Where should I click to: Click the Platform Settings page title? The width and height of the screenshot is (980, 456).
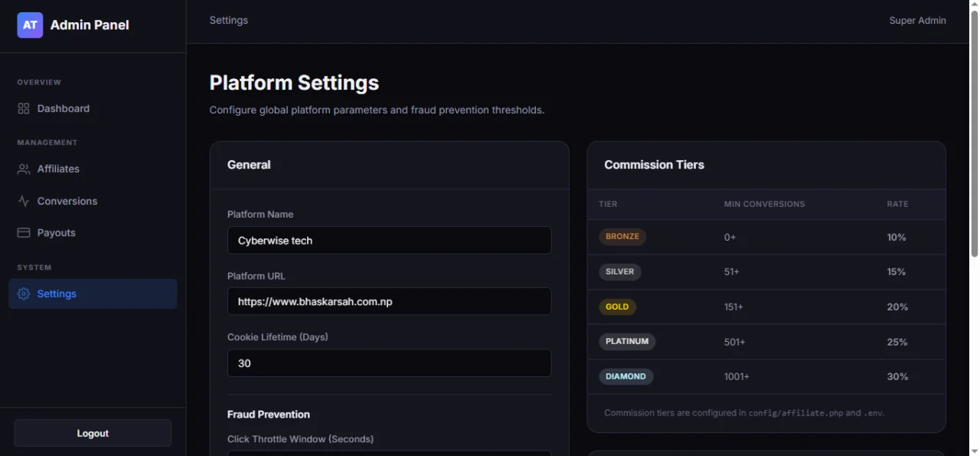point(294,83)
